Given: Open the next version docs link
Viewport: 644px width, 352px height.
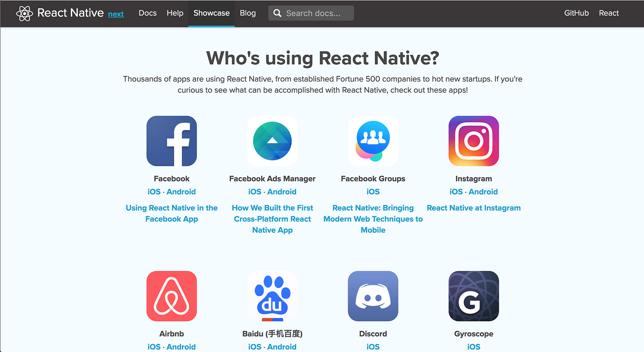Looking at the screenshot, I should pos(115,14).
